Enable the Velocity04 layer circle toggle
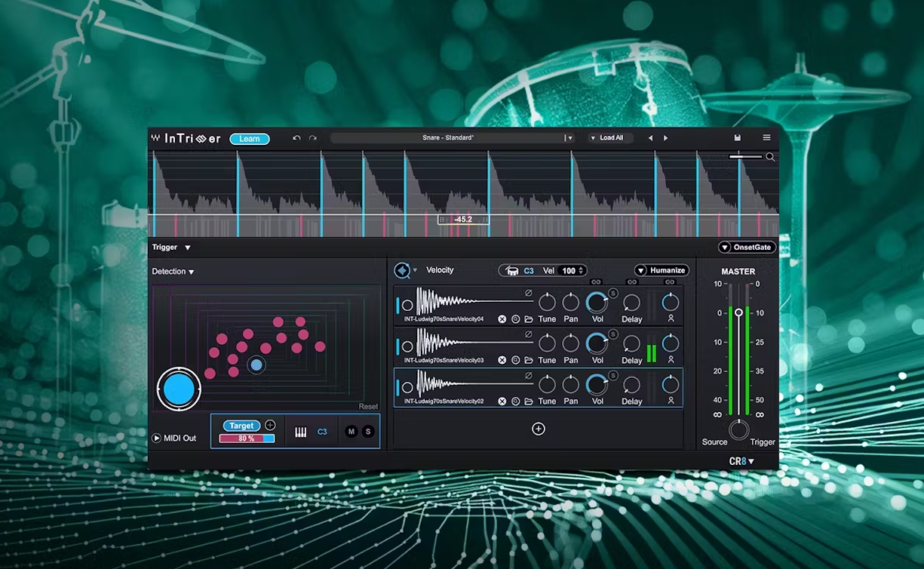 [407, 306]
